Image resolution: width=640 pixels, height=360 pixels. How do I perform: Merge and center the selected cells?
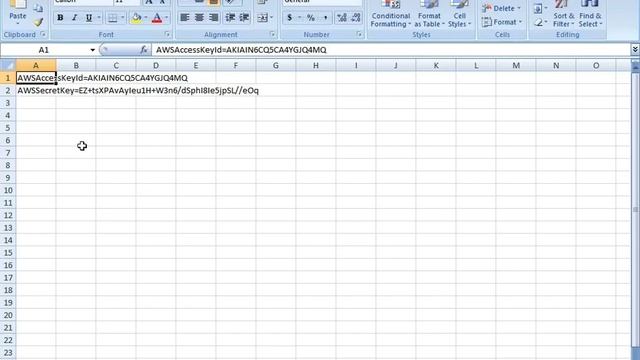(262, 18)
